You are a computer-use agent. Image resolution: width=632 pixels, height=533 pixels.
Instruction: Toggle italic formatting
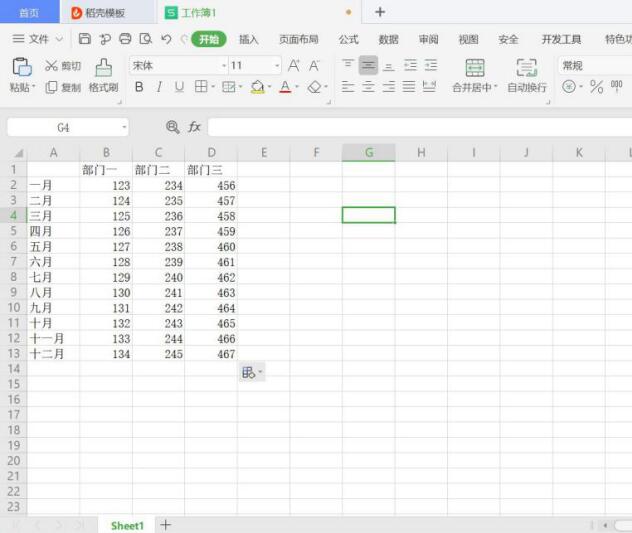click(158, 87)
